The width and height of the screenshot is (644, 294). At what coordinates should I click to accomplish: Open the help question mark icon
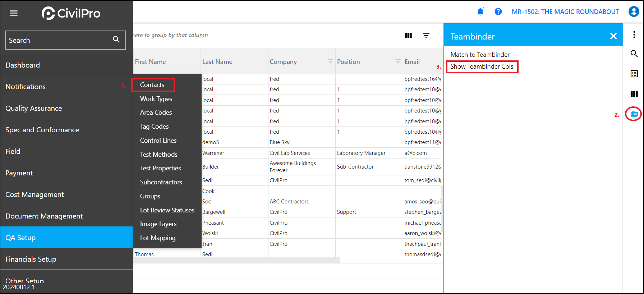click(x=498, y=12)
